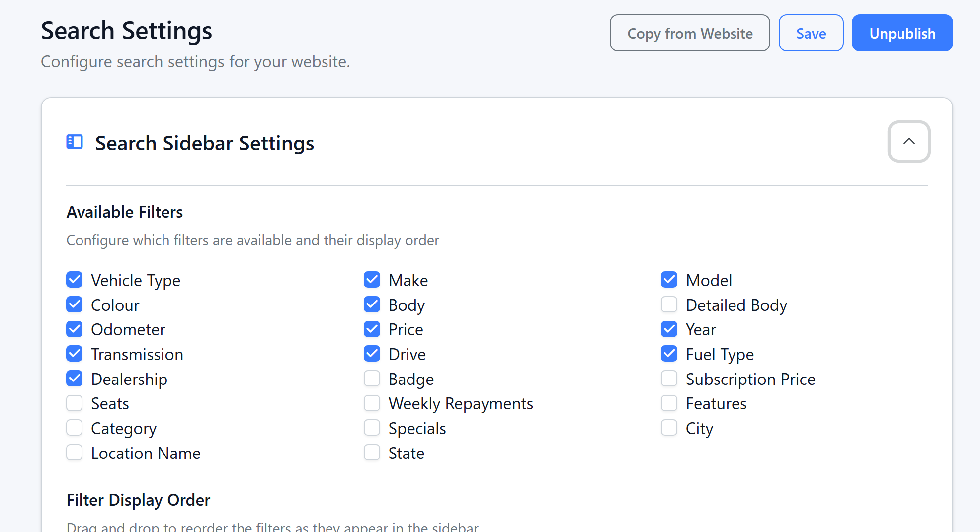Disable the Dealership filter
Screen dimensions: 980x532
[x=75, y=379]
